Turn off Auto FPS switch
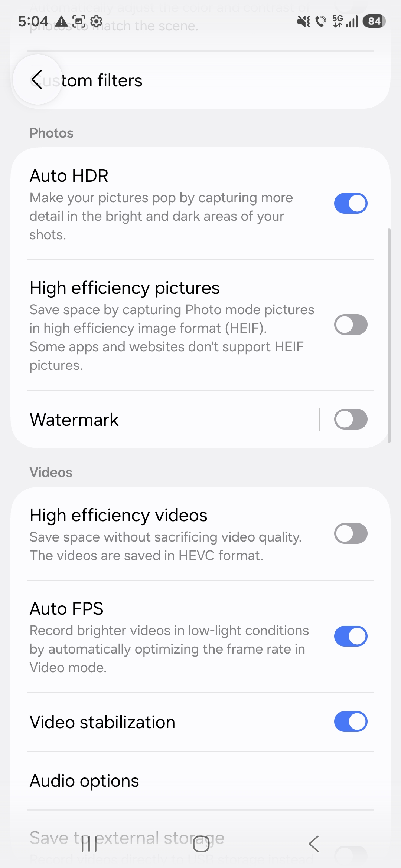Viewport: 401px width, 868px height. coord(351,636)
